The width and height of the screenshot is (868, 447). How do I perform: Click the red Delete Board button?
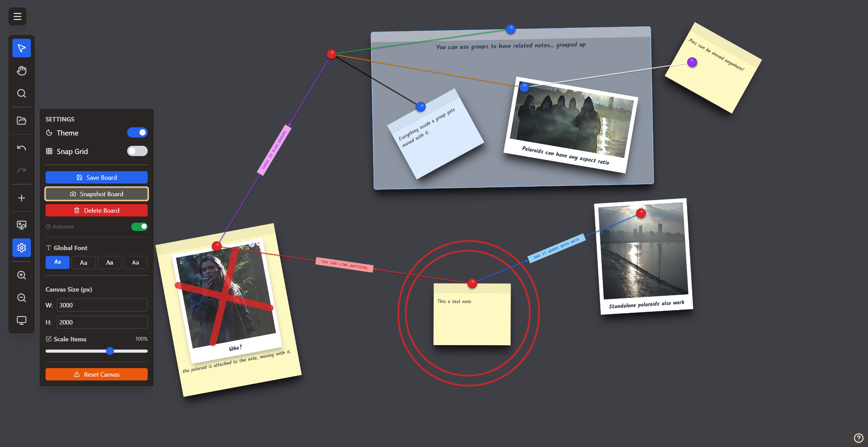(x=97, y=210)
